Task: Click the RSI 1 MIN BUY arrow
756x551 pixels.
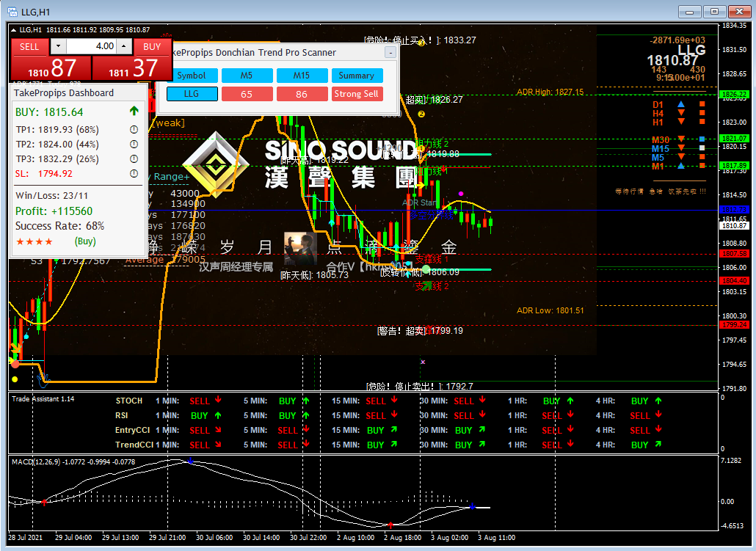Action: click(x=218, y=415)
